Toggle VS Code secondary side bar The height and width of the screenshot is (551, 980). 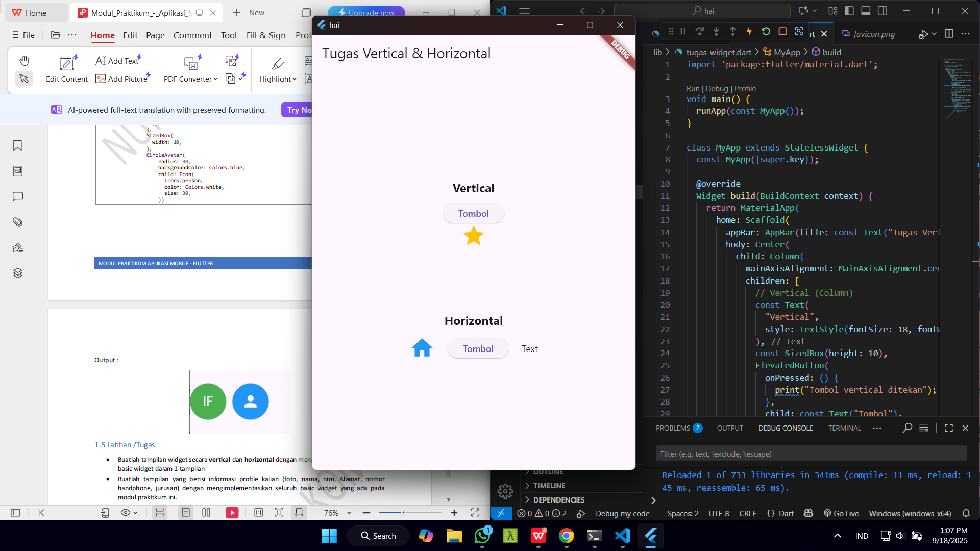[883, 11]
